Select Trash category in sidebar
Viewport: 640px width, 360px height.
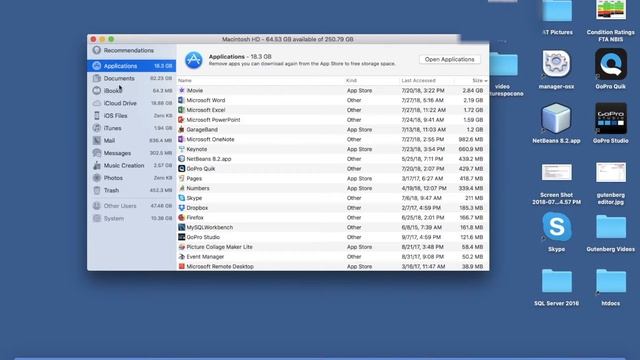pos(131,190)
